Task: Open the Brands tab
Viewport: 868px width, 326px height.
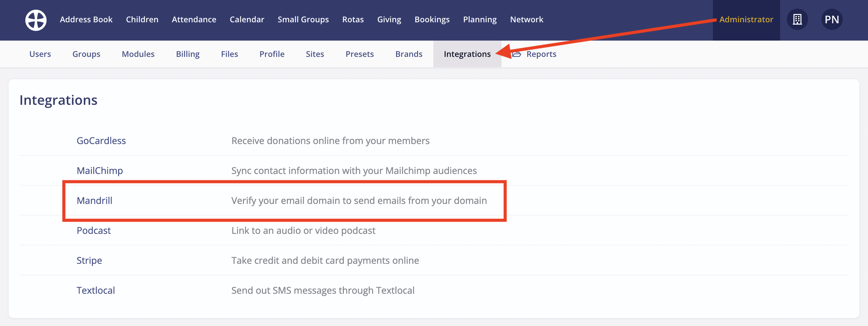Action: tap(409, 54)
